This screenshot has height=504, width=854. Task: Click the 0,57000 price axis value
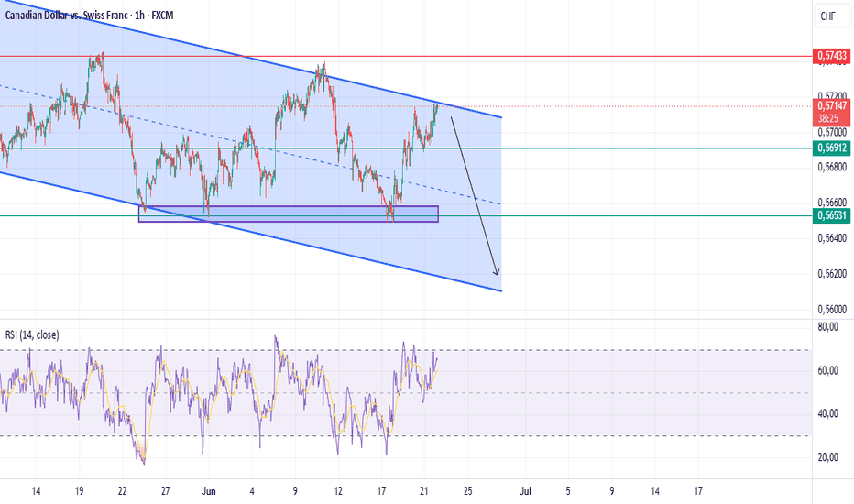click(x=832, y=132)
